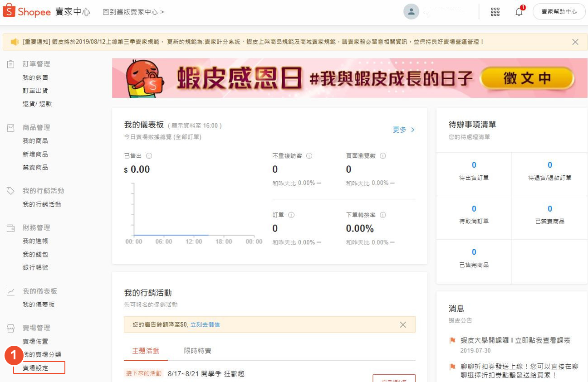Close the ad balance warning

[402, 324]
